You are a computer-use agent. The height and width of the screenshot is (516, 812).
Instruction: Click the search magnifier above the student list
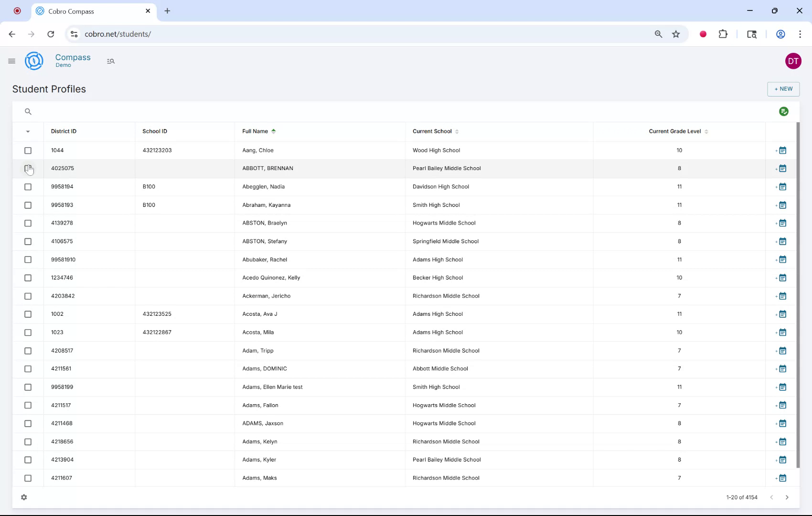pos(28,111)
